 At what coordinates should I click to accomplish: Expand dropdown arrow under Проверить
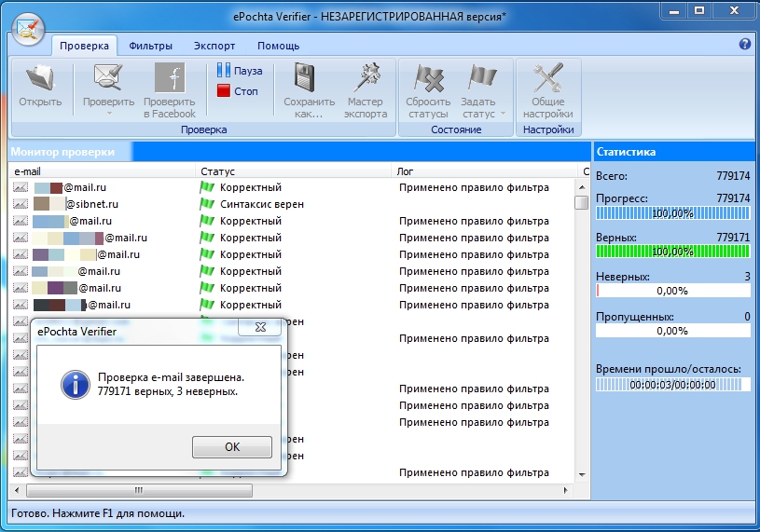[x=108, y=114]
